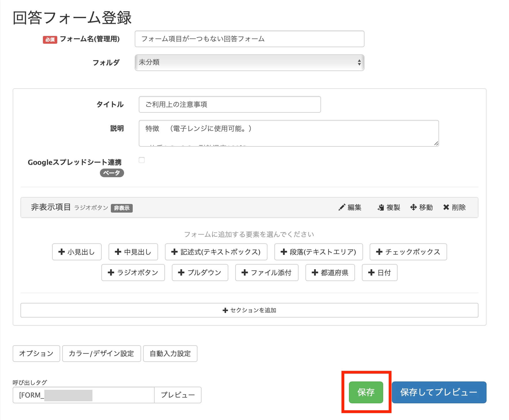Screen dimensions: 509x420
Task: Open the オプション settings tab
Action: (36, 353)
